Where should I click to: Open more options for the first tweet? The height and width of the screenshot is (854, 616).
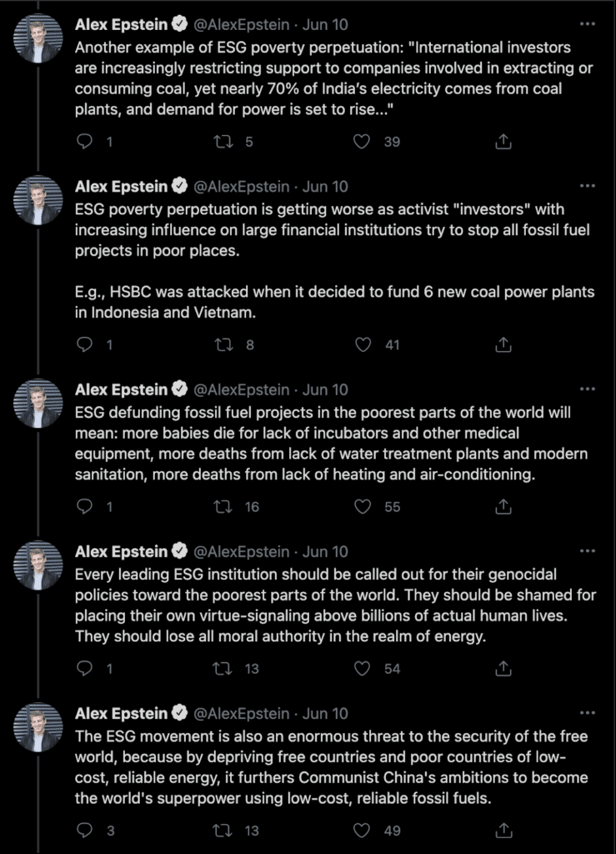tap(588, 24)
